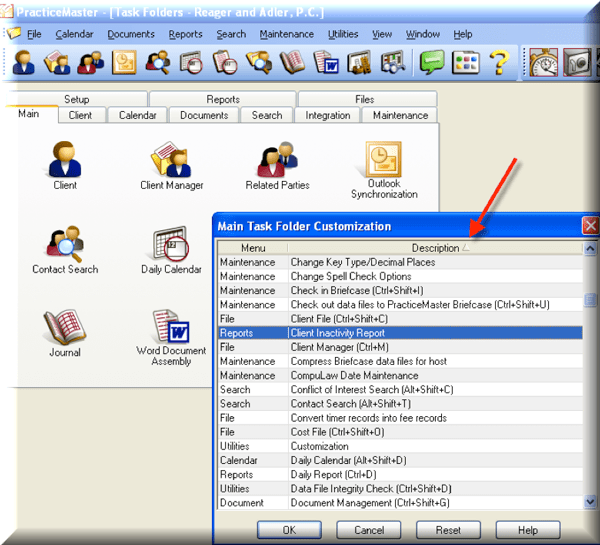The height and width of the screenshot is (545, 600).
Task: Select the CompuLaw Date Maintenance row
Action: tap(400, 375)
